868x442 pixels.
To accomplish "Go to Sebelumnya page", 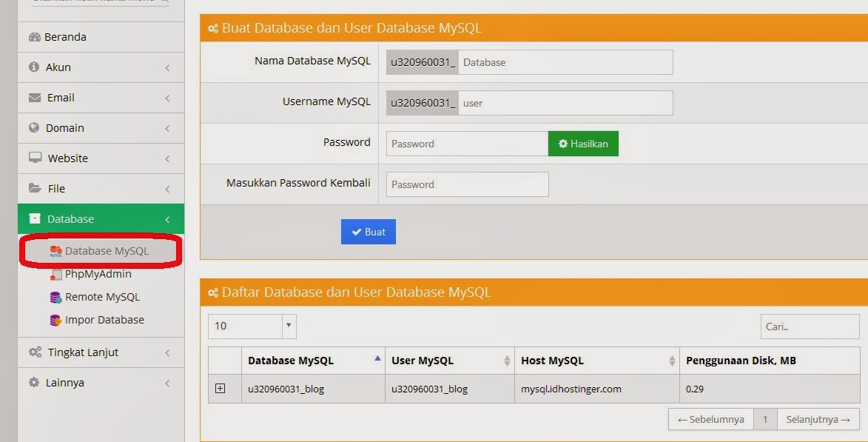I will 711,419.
